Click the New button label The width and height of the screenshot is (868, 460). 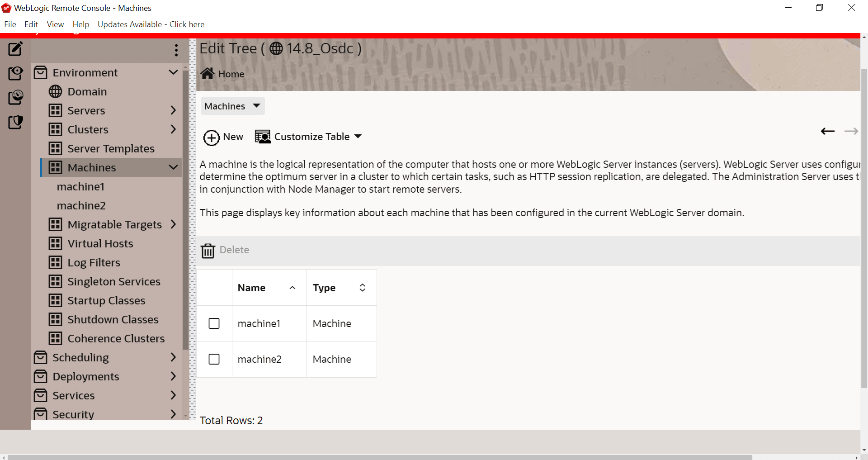[233, 137]
